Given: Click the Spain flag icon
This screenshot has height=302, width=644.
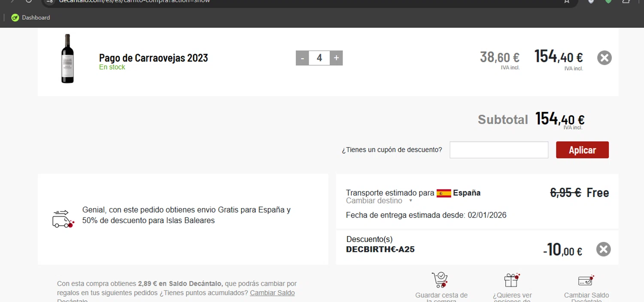Looking at the screenshot, I should (x=444, y=193).
